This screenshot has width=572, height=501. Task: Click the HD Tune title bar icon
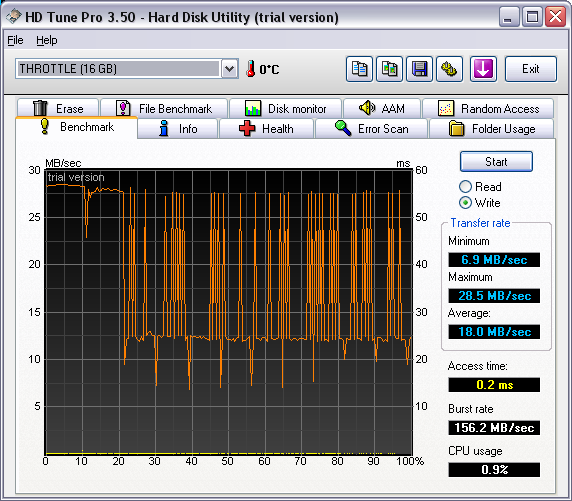click(14, 16)
